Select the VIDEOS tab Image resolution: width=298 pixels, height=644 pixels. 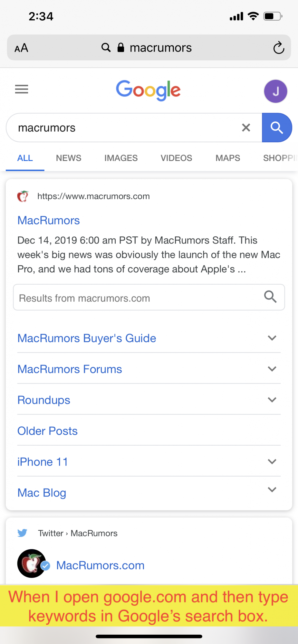point(176,158)
